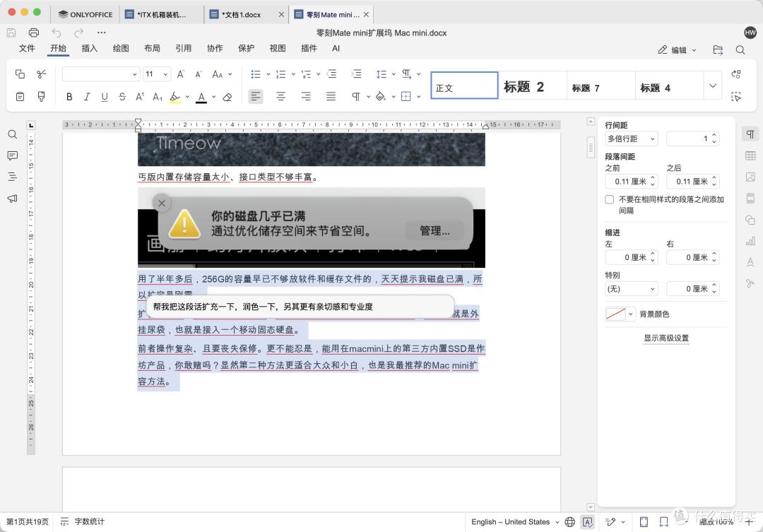
Task: Click the Paste clipboard icon
Action: click(x=20, y=97)
